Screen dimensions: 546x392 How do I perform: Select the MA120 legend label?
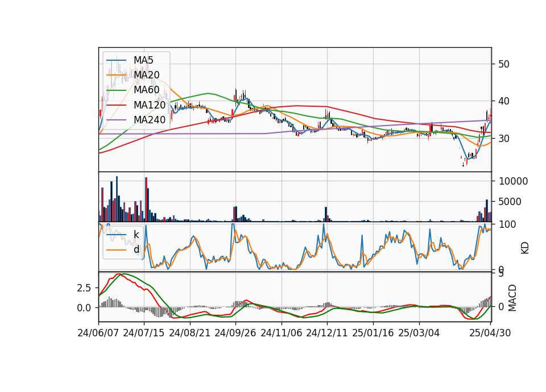(x=150, y=105)
